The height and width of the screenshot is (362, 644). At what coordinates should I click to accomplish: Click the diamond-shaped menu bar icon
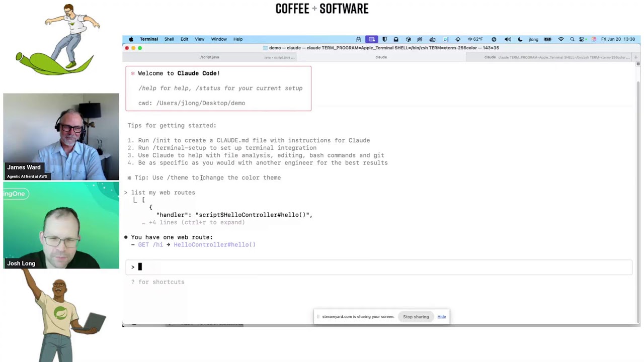tap(458, 39)
